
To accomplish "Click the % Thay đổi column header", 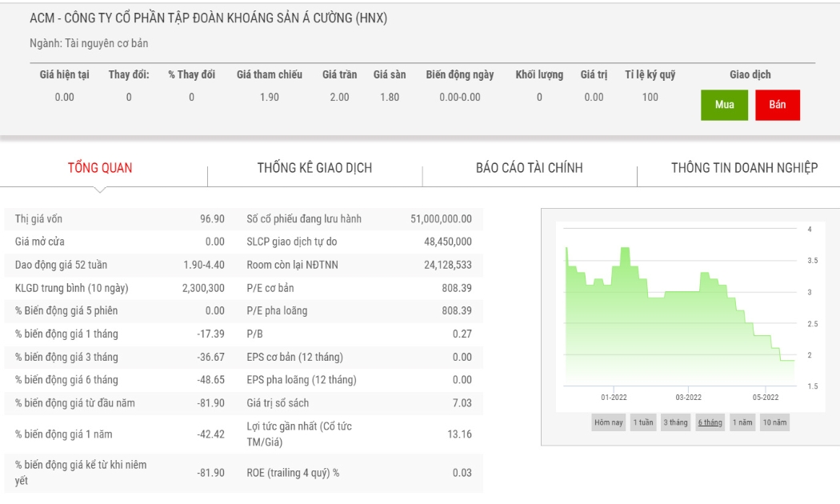I will [191, 75].
